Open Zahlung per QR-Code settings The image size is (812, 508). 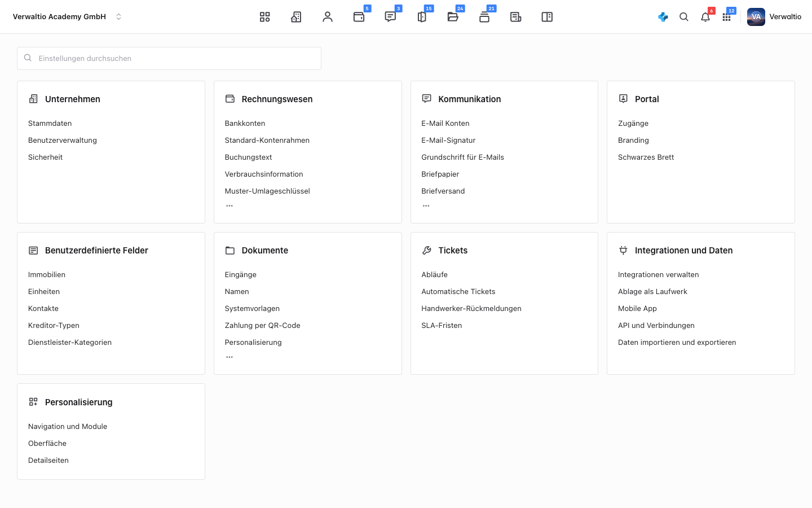[x=263, y=326]
